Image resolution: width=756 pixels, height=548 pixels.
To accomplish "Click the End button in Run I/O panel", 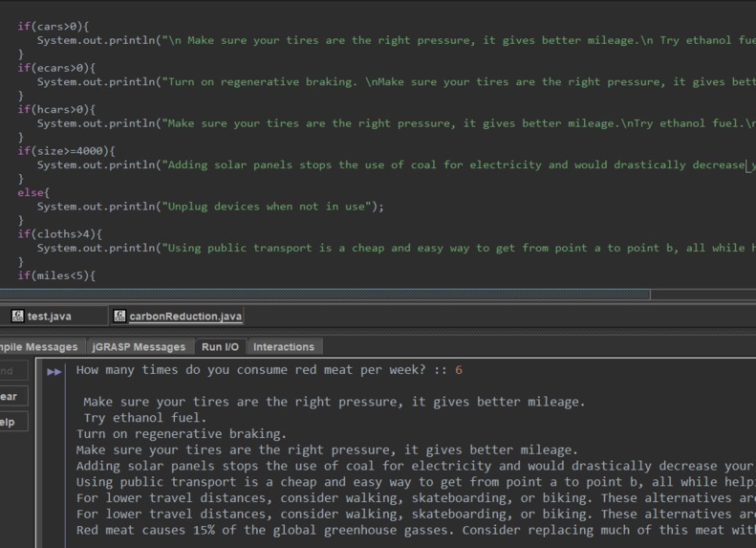I will tap(12, 371).
